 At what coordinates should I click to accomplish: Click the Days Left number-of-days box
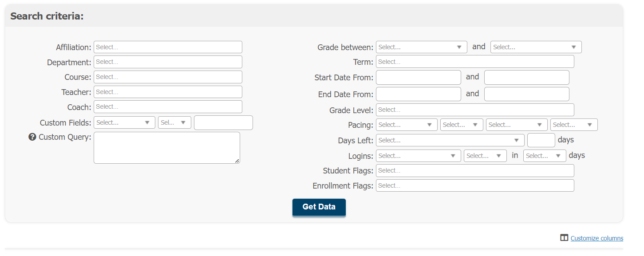point(541,140)
